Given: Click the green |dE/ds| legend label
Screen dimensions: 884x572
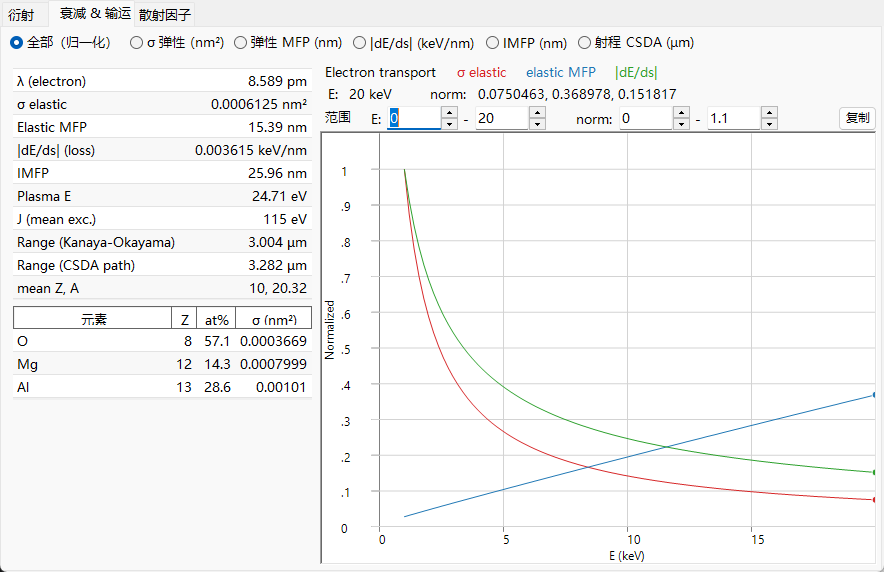Looking at the screenshot, I should click(636, 73).
